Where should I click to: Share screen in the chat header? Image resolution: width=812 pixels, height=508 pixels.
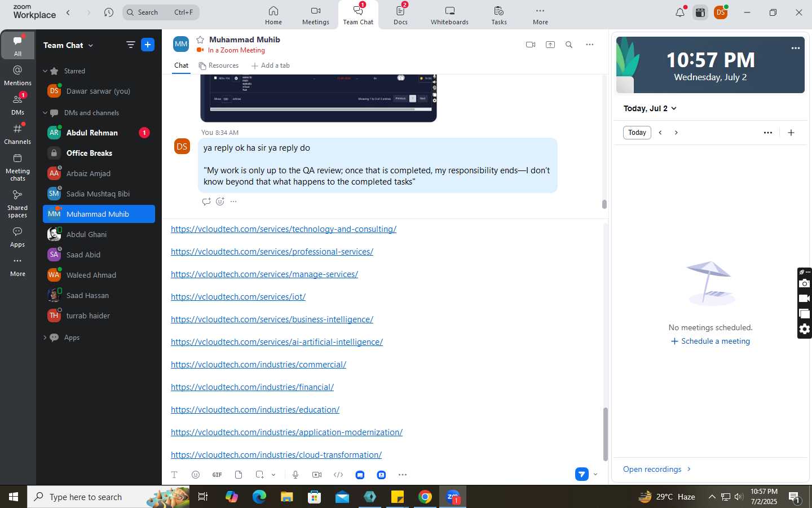point(550,45)
